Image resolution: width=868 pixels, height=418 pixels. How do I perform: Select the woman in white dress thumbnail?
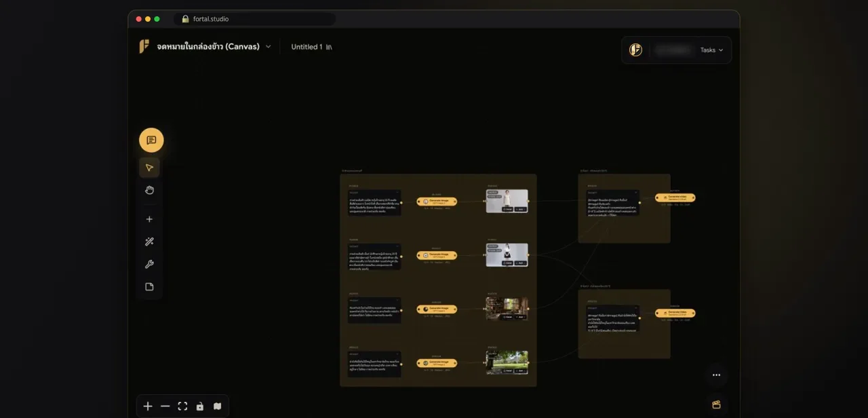pos(507,201)
